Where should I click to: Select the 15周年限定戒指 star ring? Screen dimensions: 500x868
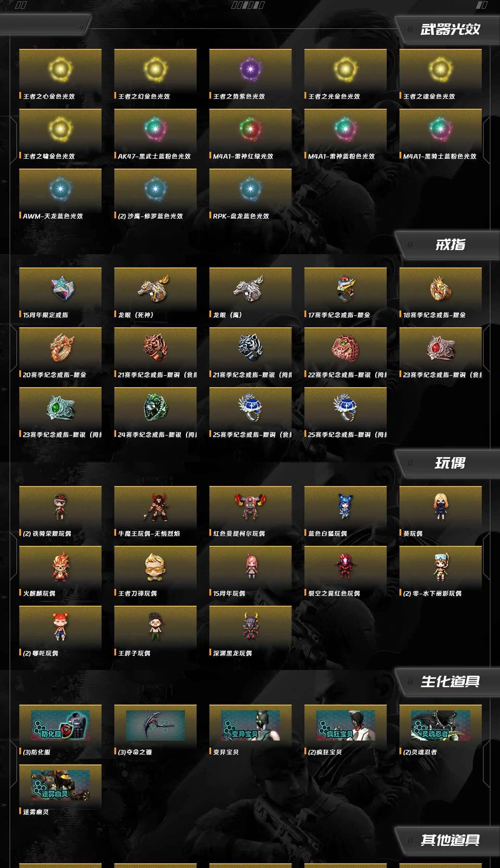(62, 288)
